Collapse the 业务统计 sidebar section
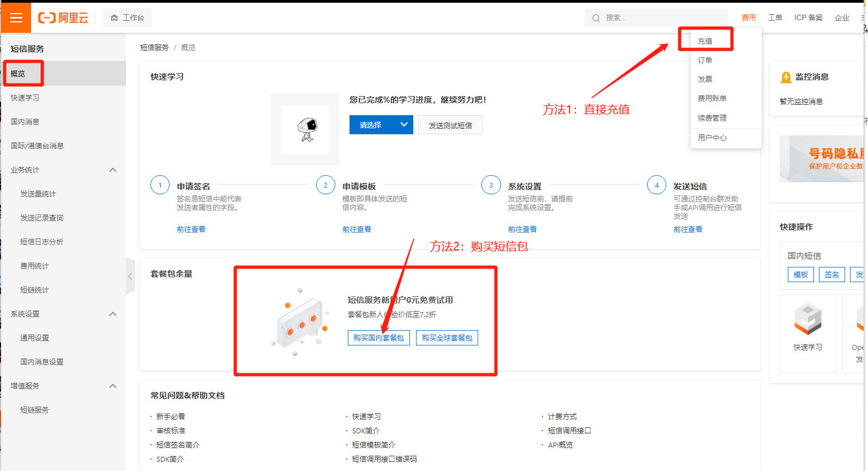Screen dimensions: 868x471 click(113, 170)
